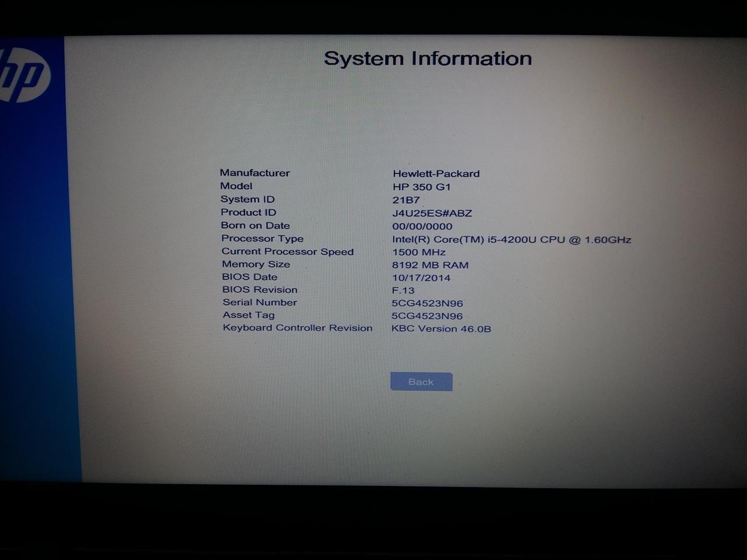Click the Current Processor Speed label

[287, 251]
